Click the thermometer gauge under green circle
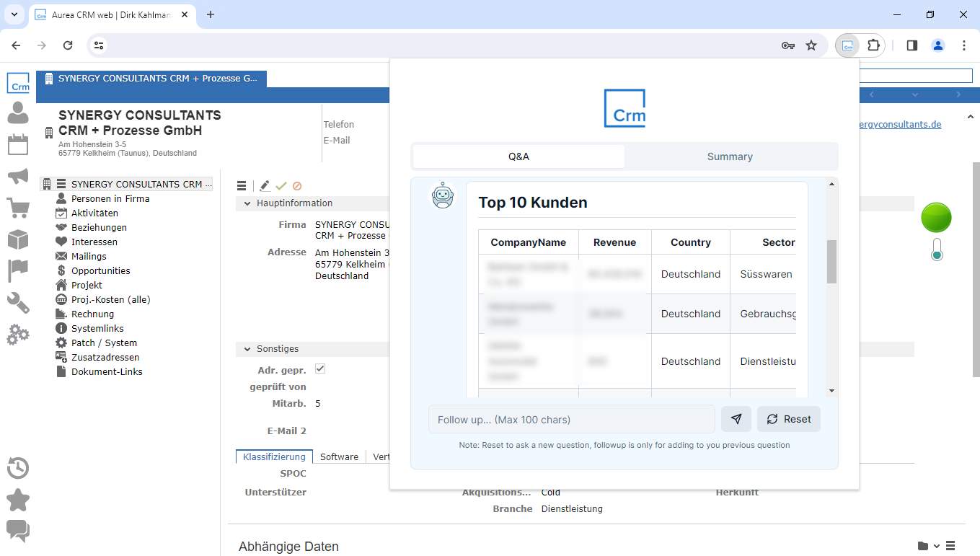 pyautogui.click(x=937, y=250)
